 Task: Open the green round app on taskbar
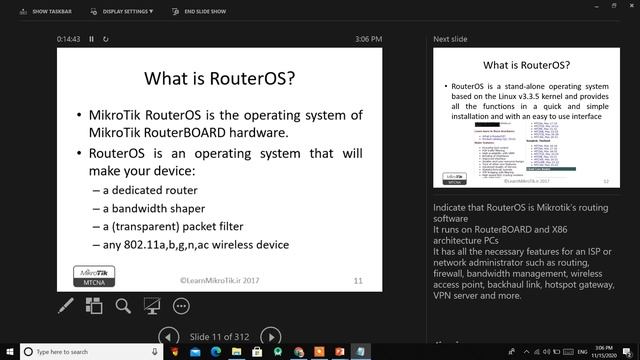(x=278, y=351)
